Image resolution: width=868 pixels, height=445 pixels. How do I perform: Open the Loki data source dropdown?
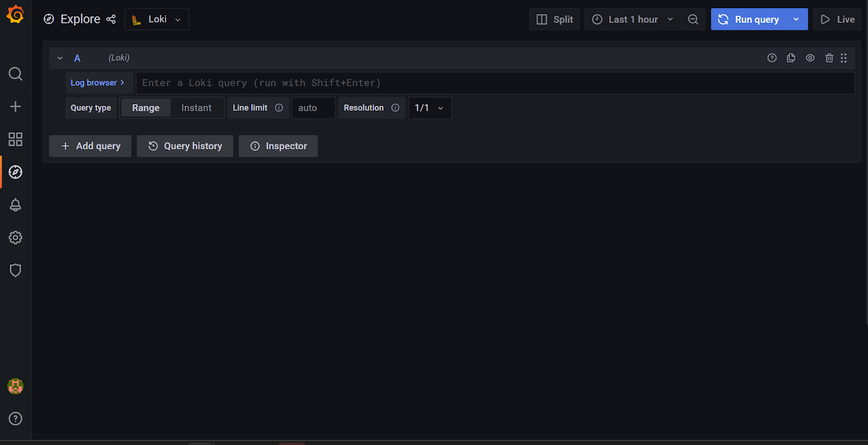pos(157,20)
